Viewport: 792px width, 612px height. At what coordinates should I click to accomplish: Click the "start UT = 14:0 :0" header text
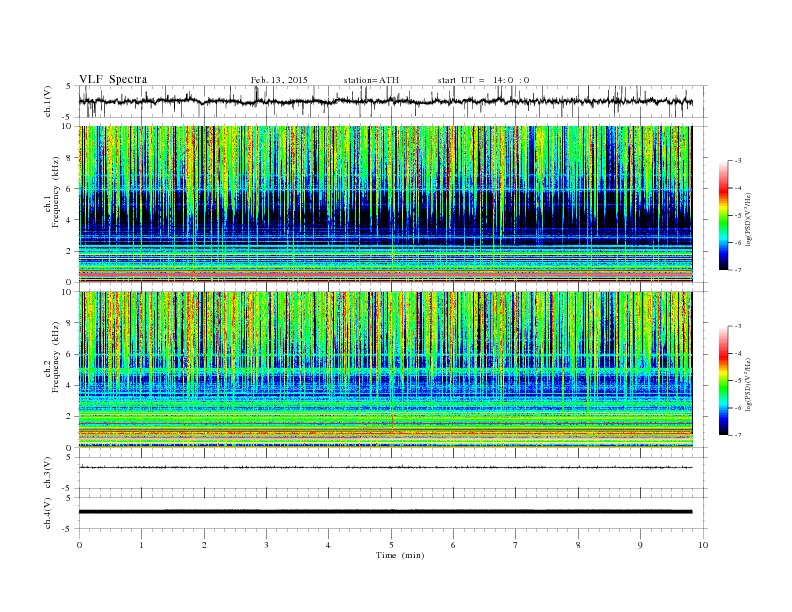coord(483,80)
